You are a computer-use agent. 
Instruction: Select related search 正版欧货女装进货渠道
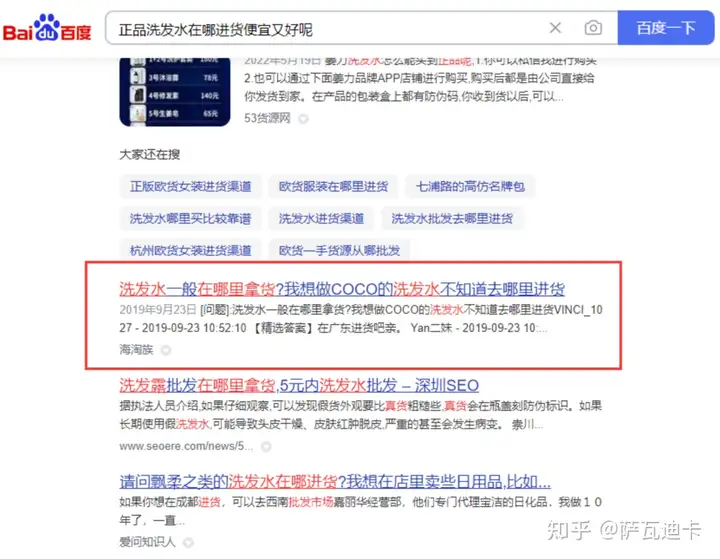coord(191,186)
